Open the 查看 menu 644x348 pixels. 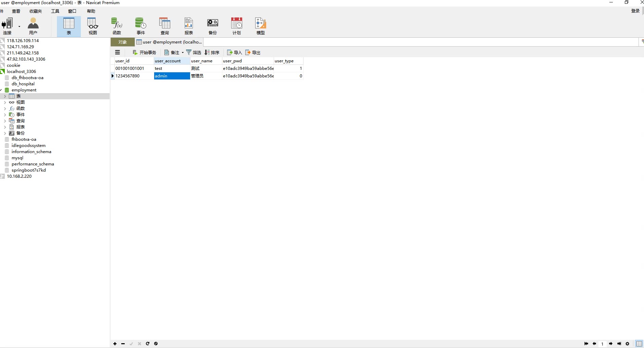16,11
